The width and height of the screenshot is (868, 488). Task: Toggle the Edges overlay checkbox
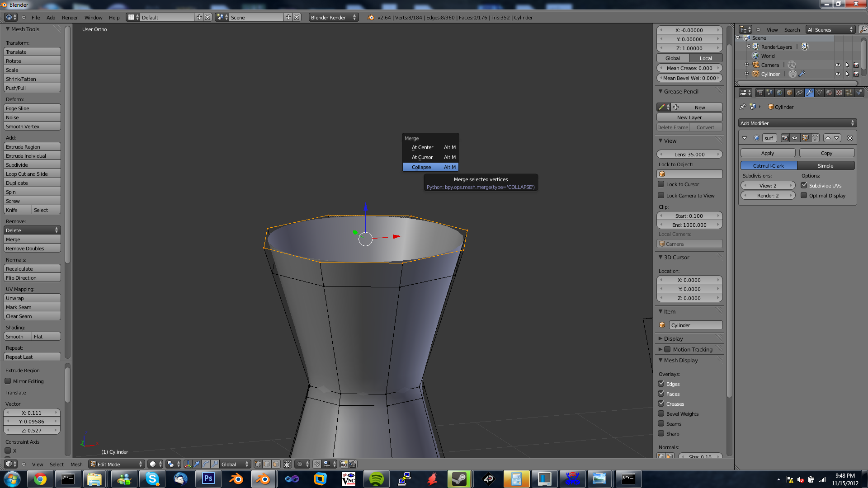pyautogui.click(x=661, y=384)
